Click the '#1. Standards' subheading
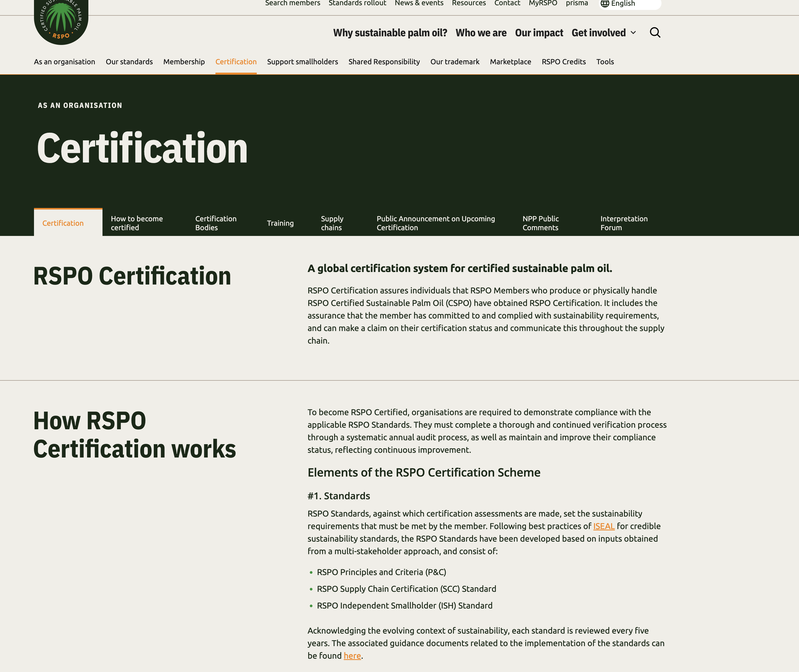The height and width of the screenshot is (672, 799). (x=339, y=496)
